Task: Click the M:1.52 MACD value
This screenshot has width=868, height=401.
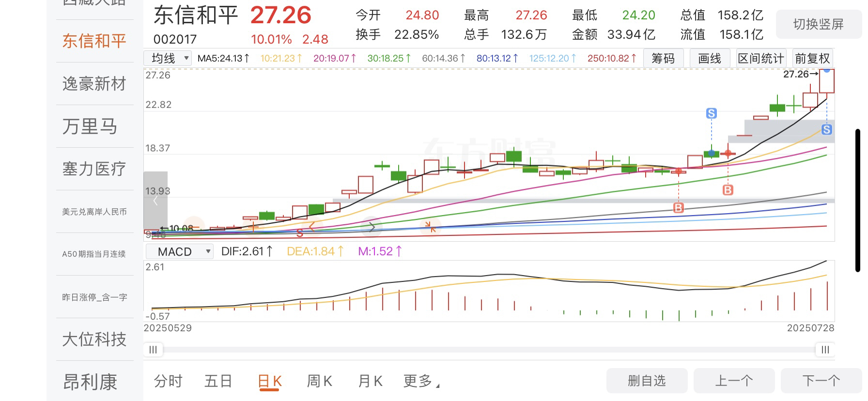Action: click(380, 251)
